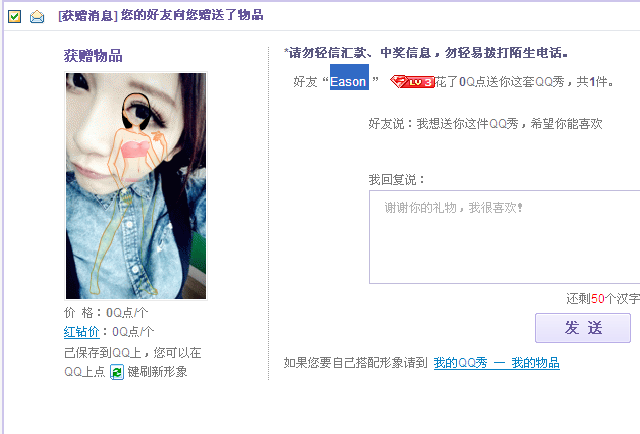Click the 我回复说 label

tap(397, 179)
